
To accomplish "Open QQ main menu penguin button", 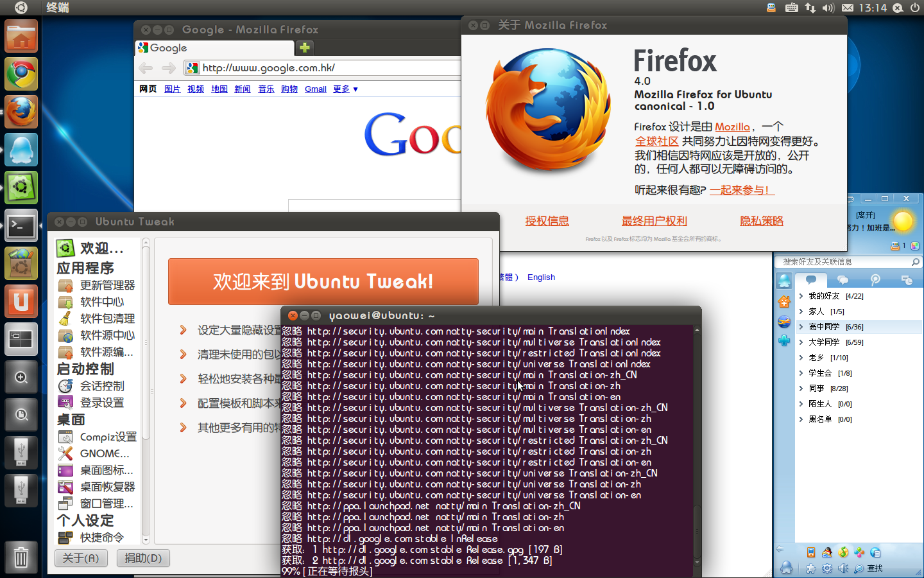I will click(786, 568).
